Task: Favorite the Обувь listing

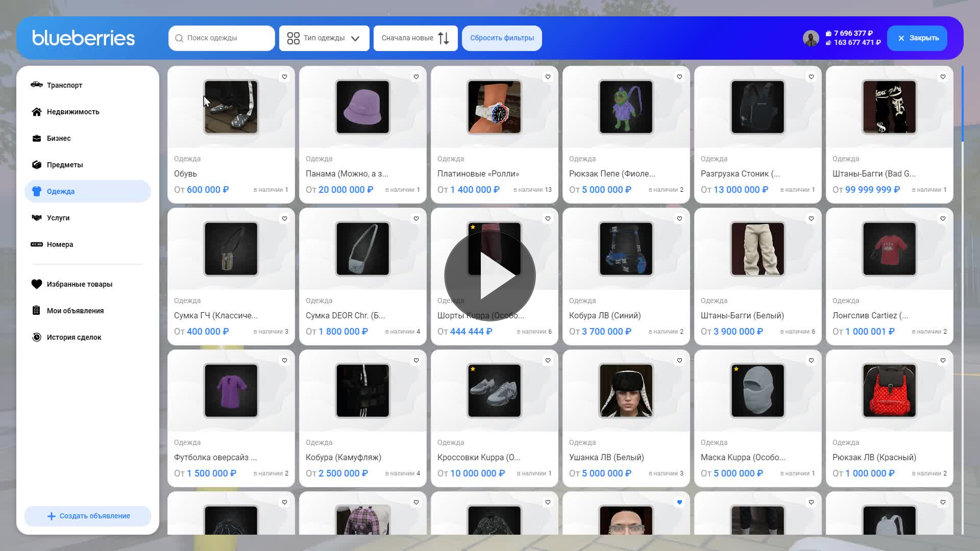Action: click(285, 77)
